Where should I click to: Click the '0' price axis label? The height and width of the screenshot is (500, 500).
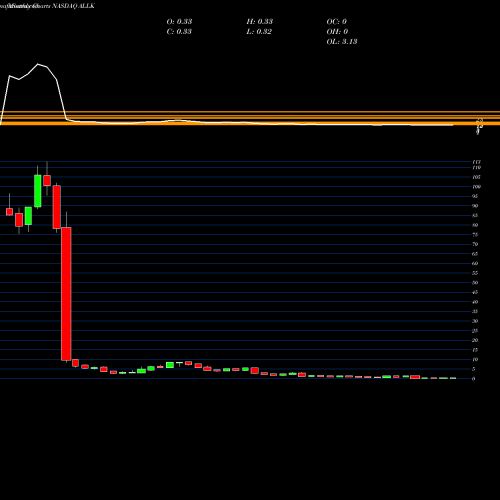[474, 379]
